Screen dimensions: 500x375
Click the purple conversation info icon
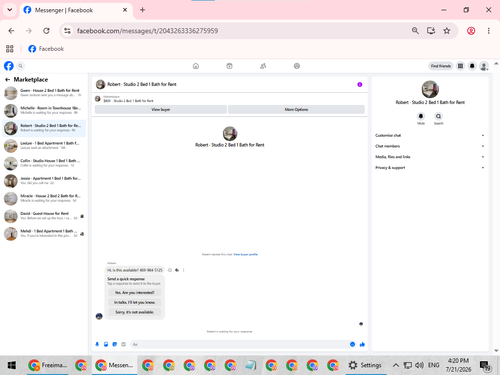coord(360,85)
